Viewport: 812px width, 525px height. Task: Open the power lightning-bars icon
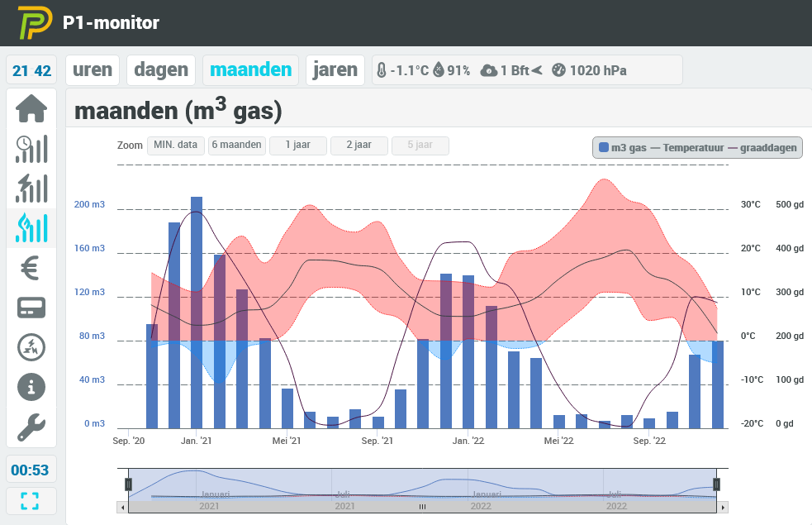coord(31,189)
